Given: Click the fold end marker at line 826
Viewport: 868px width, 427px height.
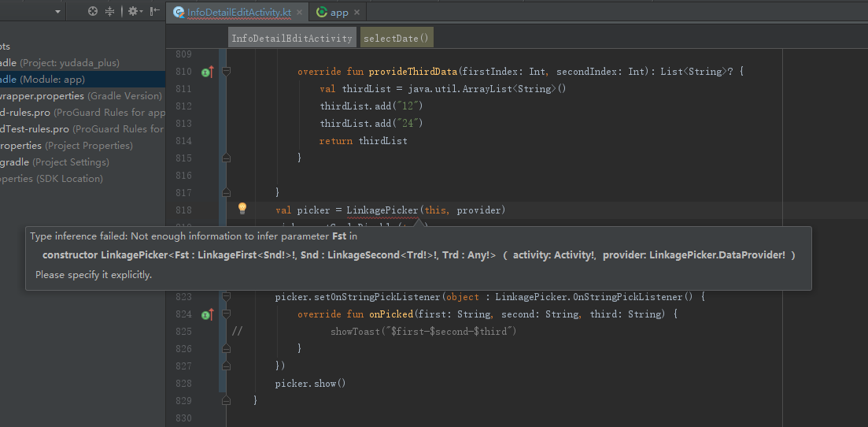Looking at the screenshot, I should (226, 348).
